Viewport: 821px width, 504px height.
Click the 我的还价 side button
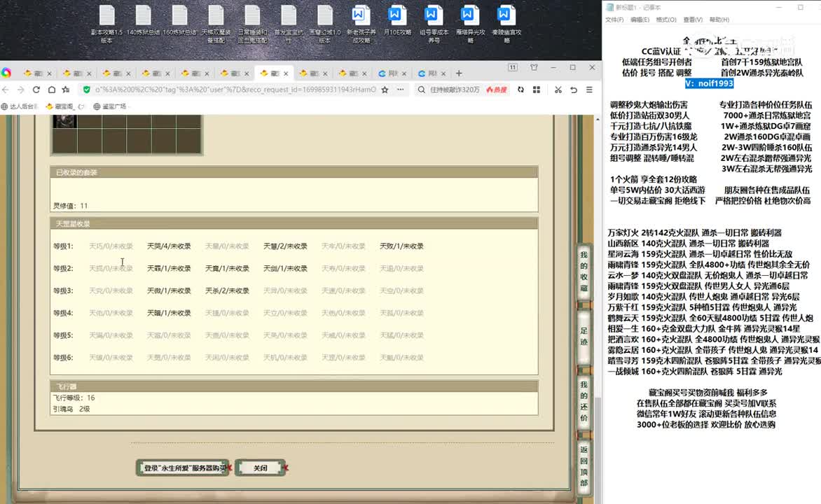pyautogui.click(x=584, y=401)
